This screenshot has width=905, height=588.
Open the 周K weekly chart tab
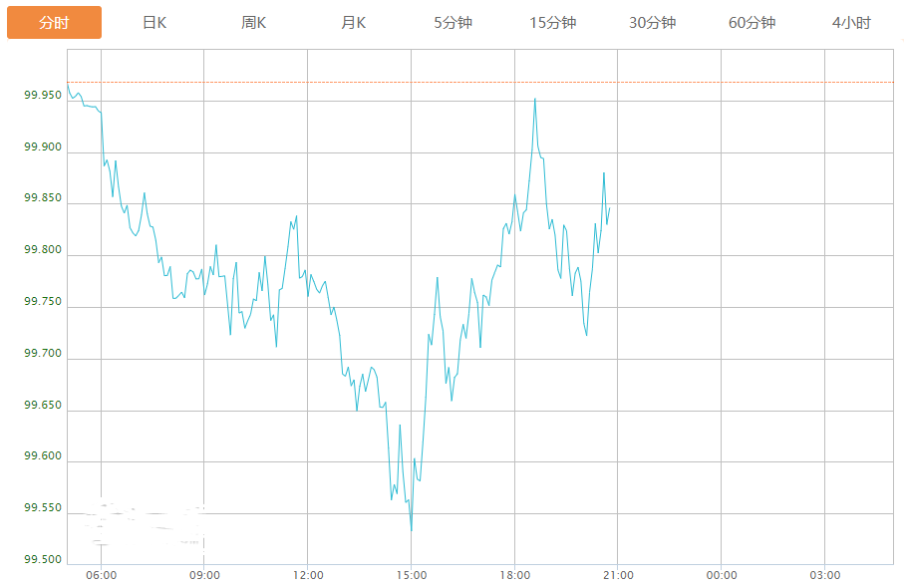[254, 23]
